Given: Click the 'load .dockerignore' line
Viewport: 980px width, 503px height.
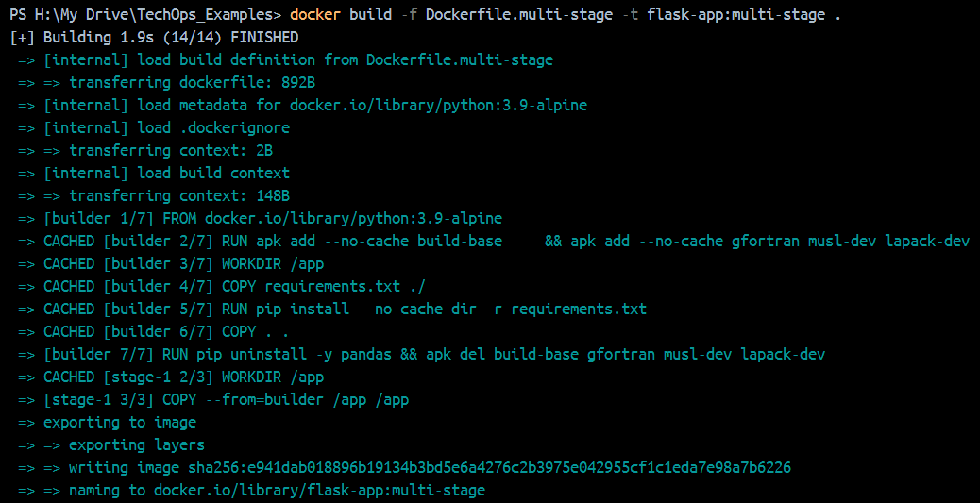Looking at the screenshot, I should 154,128.
